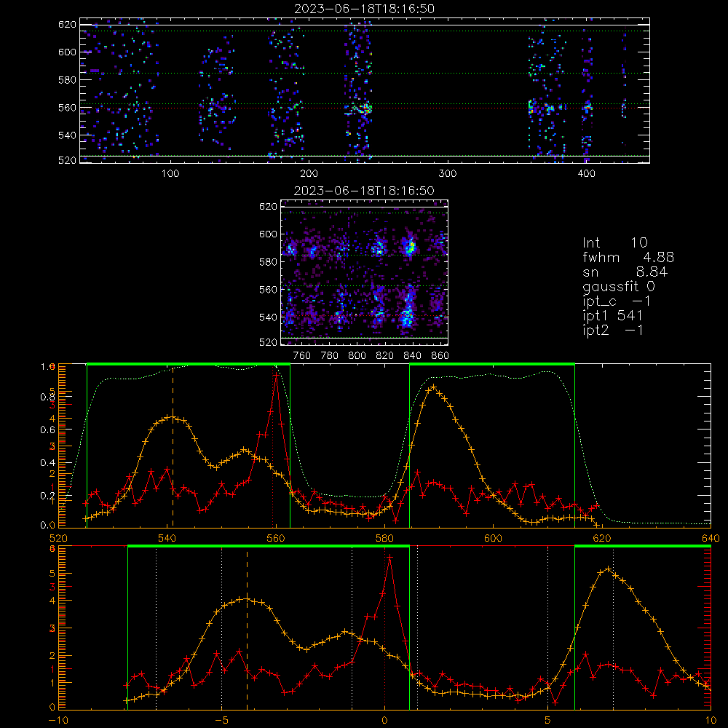Click red dotted zero marker in bottom plot
728x728 pixels.
coord(384,629)
